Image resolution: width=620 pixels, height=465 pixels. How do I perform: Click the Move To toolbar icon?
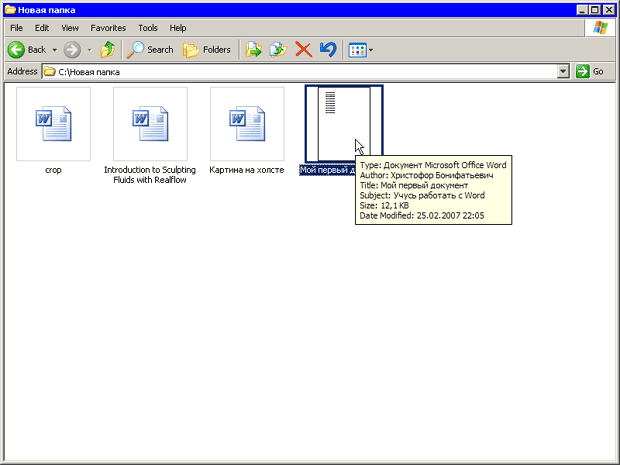coord(253,50)
